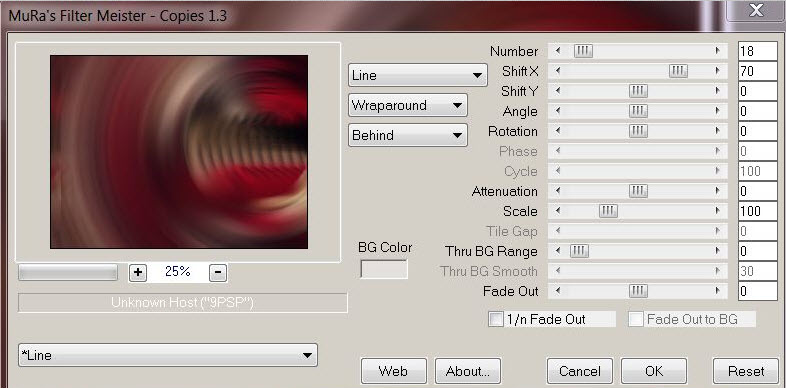The width and height of the screenshot is (786, 388).
Task: Click right arrow of Shift Y slider
Action: coord(718,91)
